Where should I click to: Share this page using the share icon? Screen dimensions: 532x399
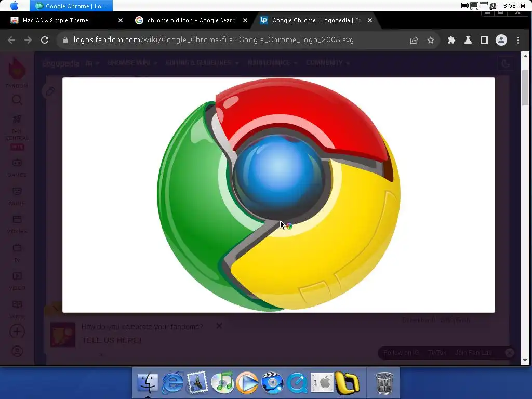[414, 40]
